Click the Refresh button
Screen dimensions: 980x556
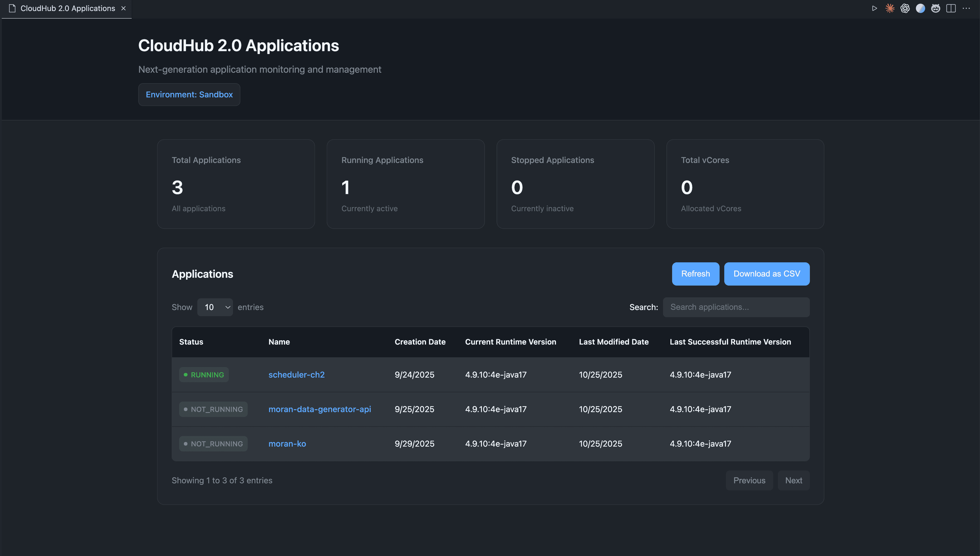point(695,274)
